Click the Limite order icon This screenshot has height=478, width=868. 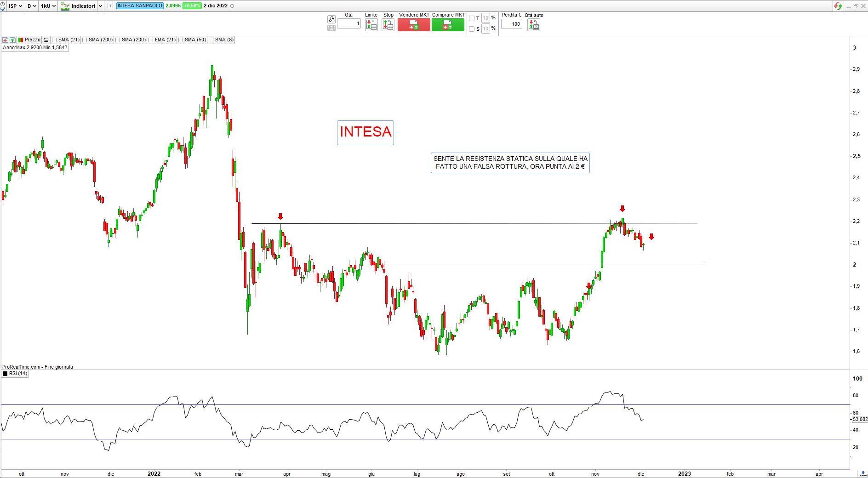coord(371,25)
